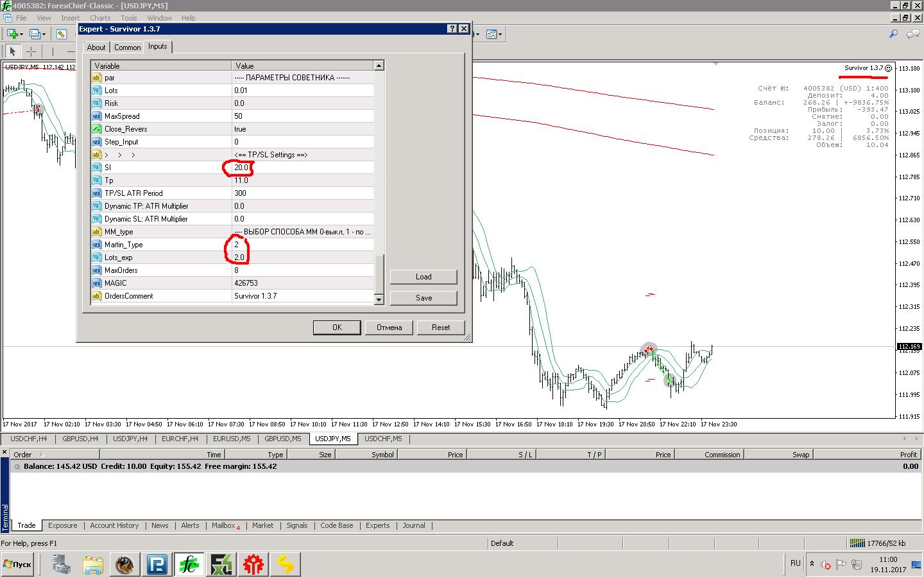
Task: Launch ForexChief terminal from the taskbar
Action: click(189, 565)
